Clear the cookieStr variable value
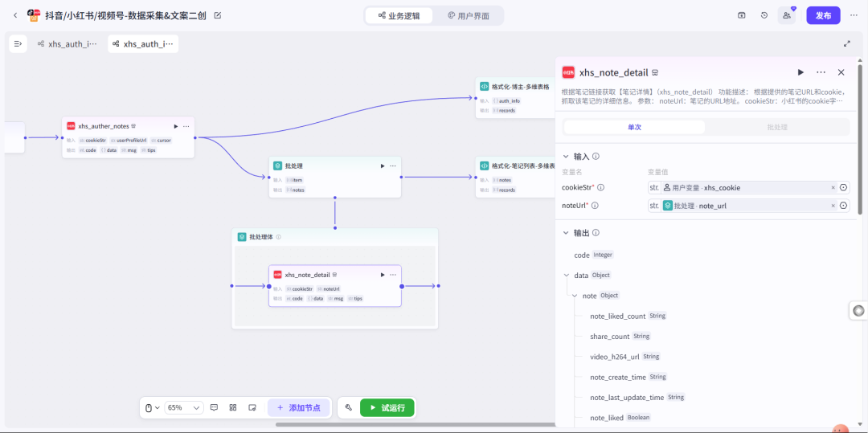The height and width of the screenshot is (433, 868). 833,188
